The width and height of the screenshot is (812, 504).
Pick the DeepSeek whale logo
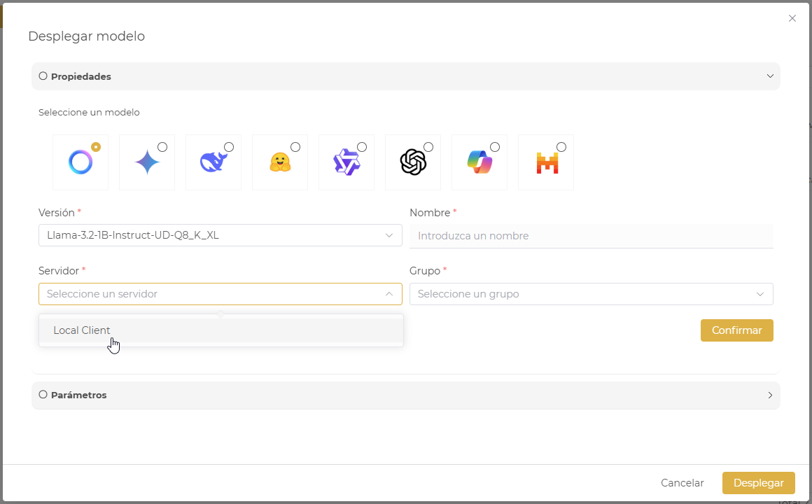click(213, 162)
